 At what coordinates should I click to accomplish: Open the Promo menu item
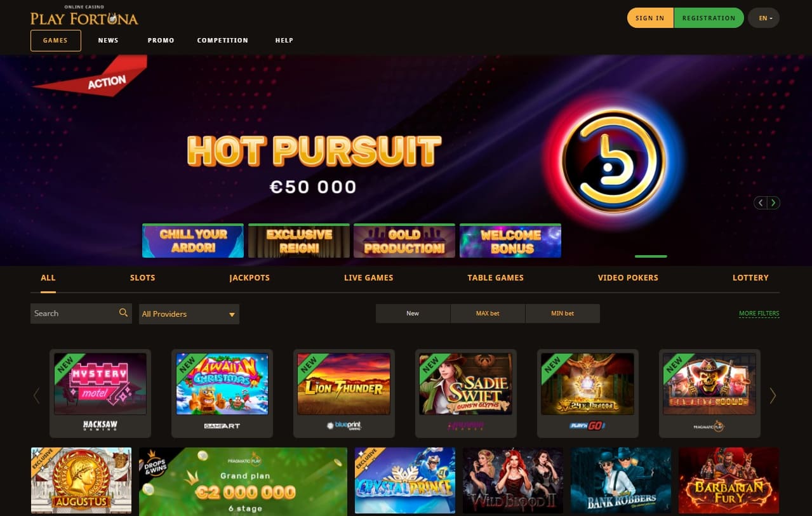161,40
